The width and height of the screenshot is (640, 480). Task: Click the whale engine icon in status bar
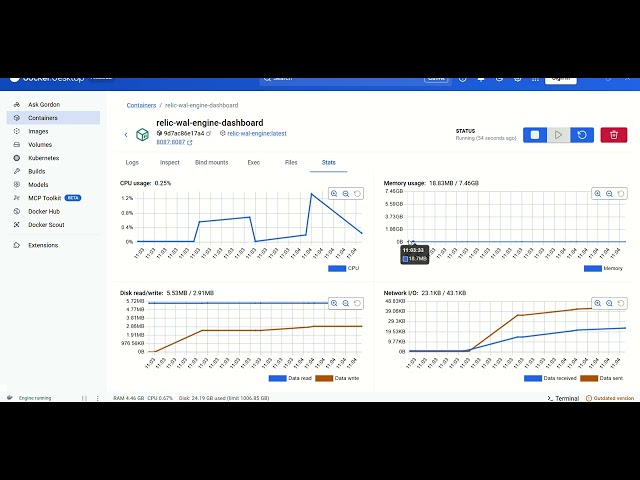(10, 398)
